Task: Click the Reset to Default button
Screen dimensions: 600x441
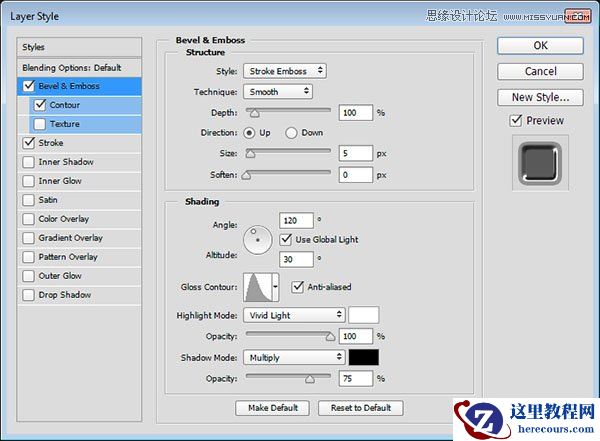Action: [361, 408]
